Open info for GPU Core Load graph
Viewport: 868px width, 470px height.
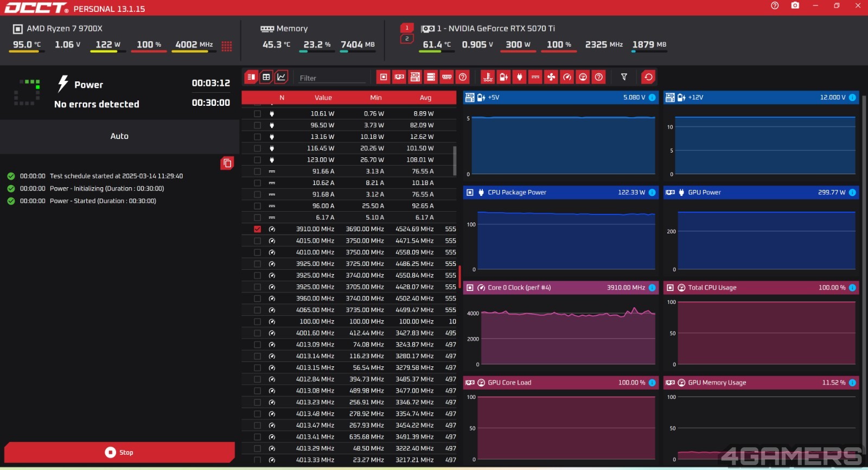[x=652, y=383]
